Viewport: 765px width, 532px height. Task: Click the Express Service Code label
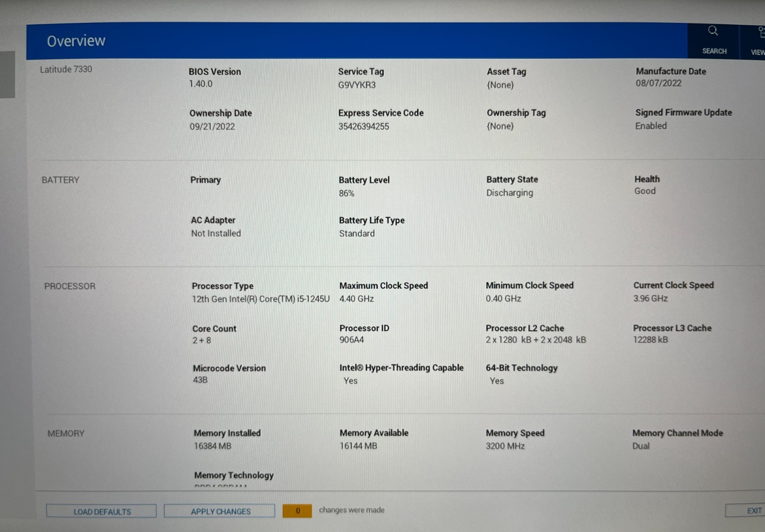(381, 113)
